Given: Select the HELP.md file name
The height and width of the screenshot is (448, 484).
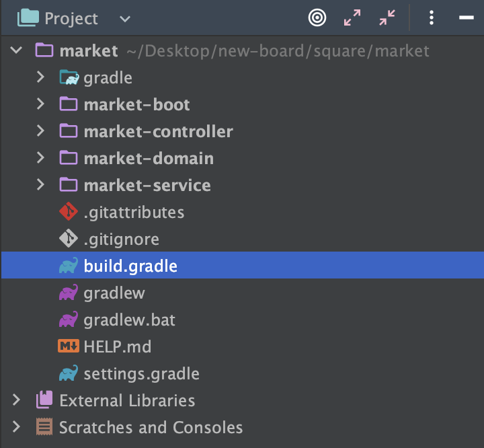Looking at the screenshot, I should click(x=118, y=346).
